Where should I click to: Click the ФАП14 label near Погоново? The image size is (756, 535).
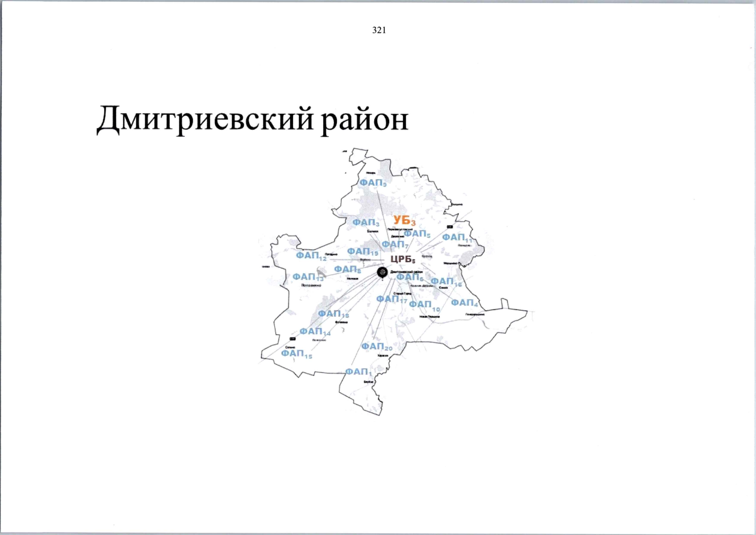(x=315, y=331)
